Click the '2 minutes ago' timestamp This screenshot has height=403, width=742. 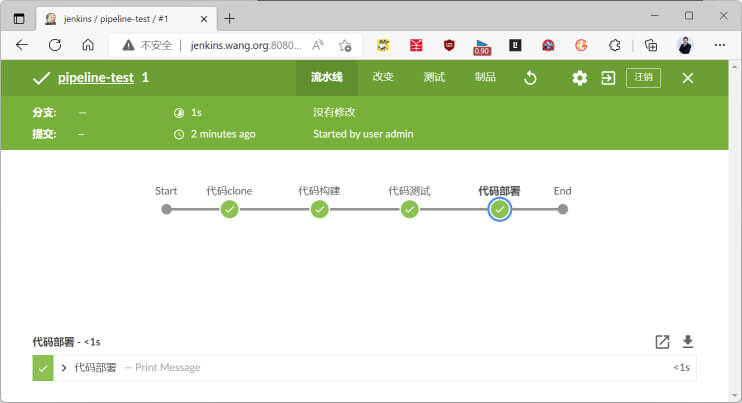click(x=223, y=134)
